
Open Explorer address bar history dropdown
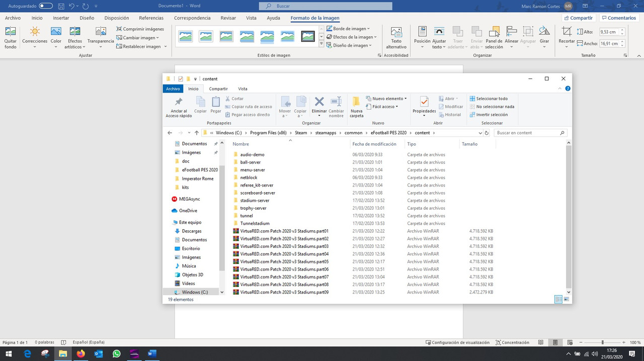(479, 133)
